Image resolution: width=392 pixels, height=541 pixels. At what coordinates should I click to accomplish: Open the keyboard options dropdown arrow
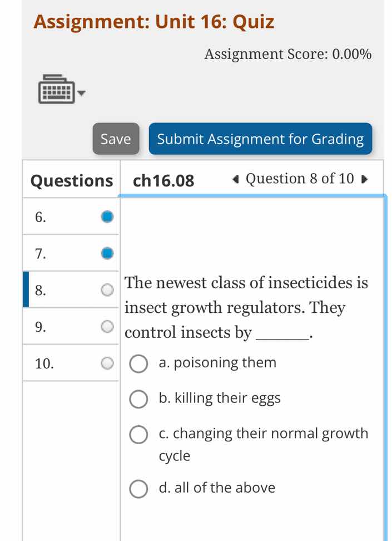click(x=81, y=94)
